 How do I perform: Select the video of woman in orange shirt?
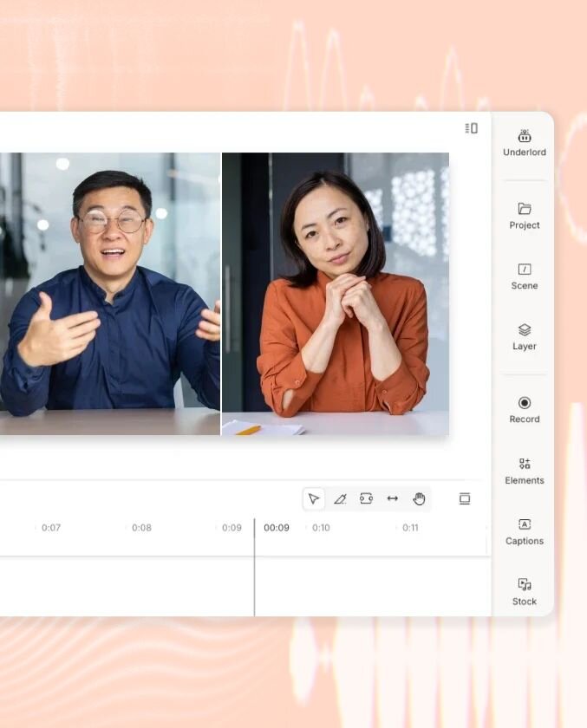(336, 293)
